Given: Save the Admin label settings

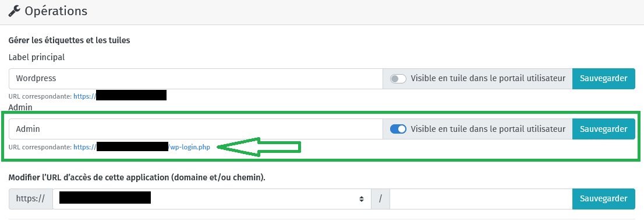Looking at the screenshot, I should click(603, 129).
